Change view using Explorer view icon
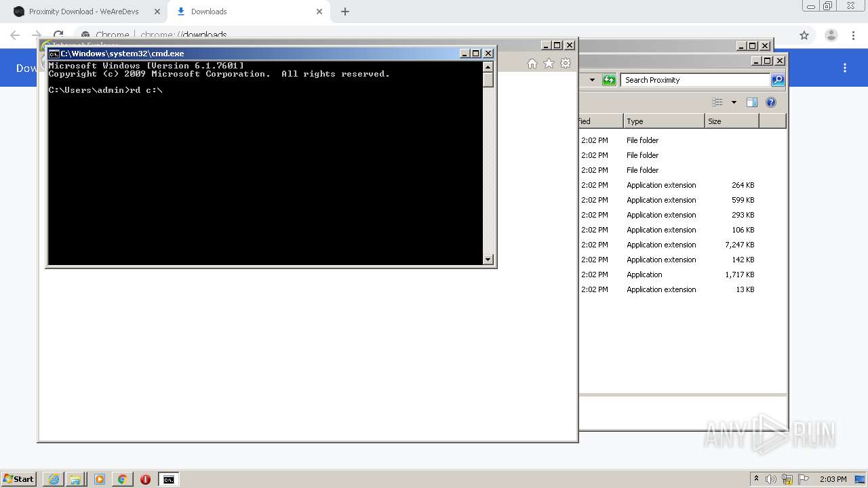This screenshot has width=868, height=488. (717, 102)
